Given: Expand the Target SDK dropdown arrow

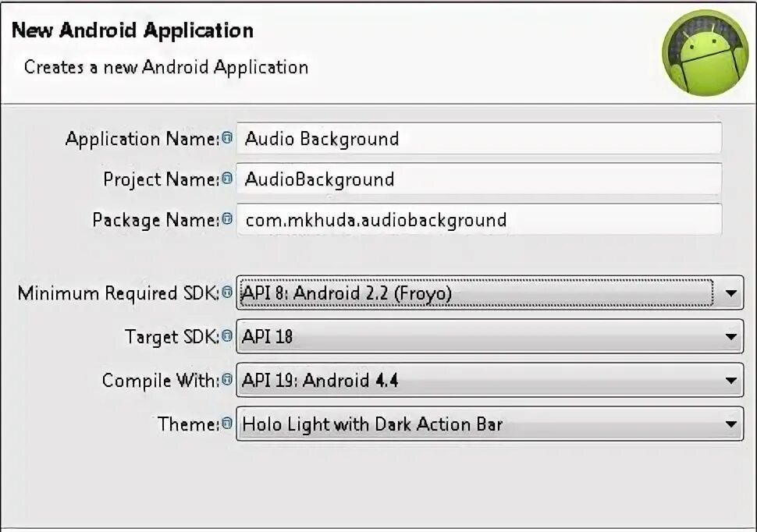Looking at the screenshot, I should tap(730, 338).
